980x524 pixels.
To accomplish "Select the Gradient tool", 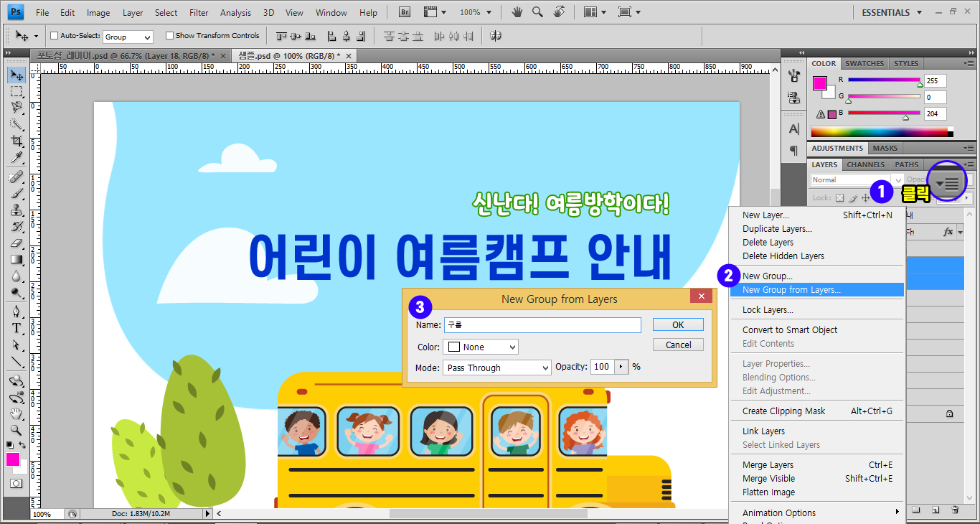I will 17,260.
